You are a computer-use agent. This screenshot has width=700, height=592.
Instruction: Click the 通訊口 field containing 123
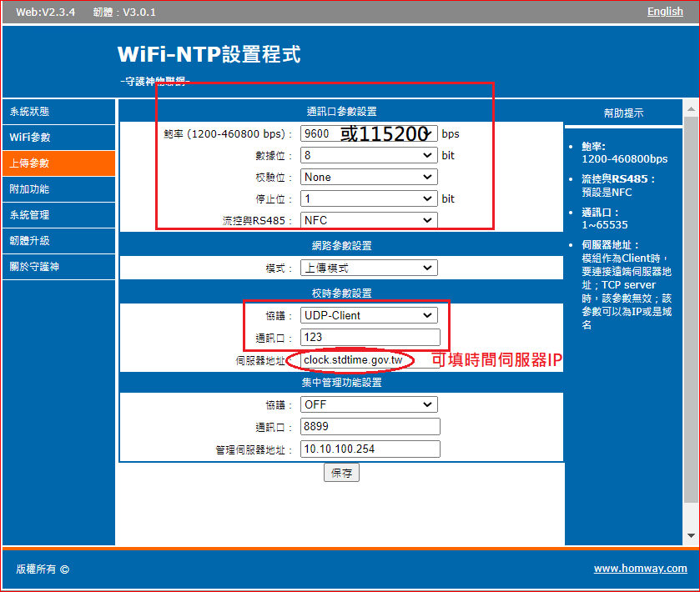pos(370,337)
